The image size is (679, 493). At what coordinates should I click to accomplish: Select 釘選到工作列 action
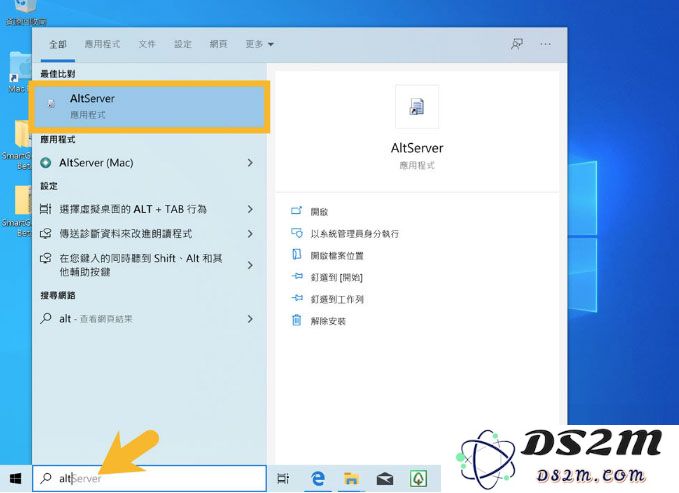[337, 299]
